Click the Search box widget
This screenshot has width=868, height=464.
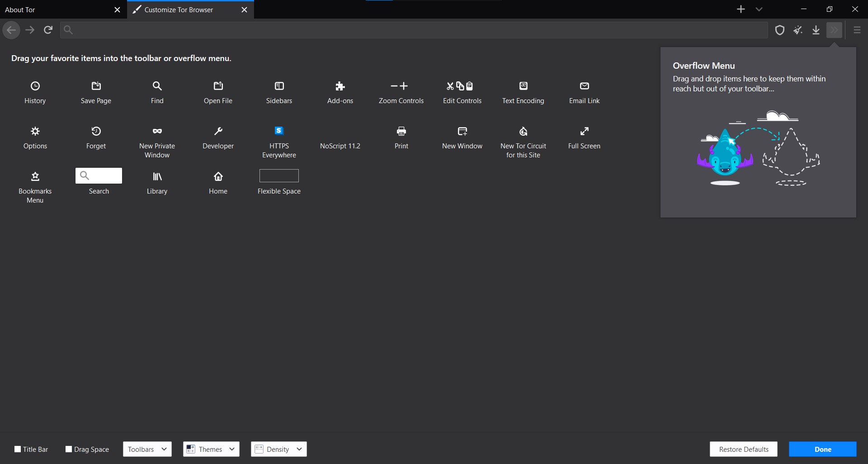[99, 175]
